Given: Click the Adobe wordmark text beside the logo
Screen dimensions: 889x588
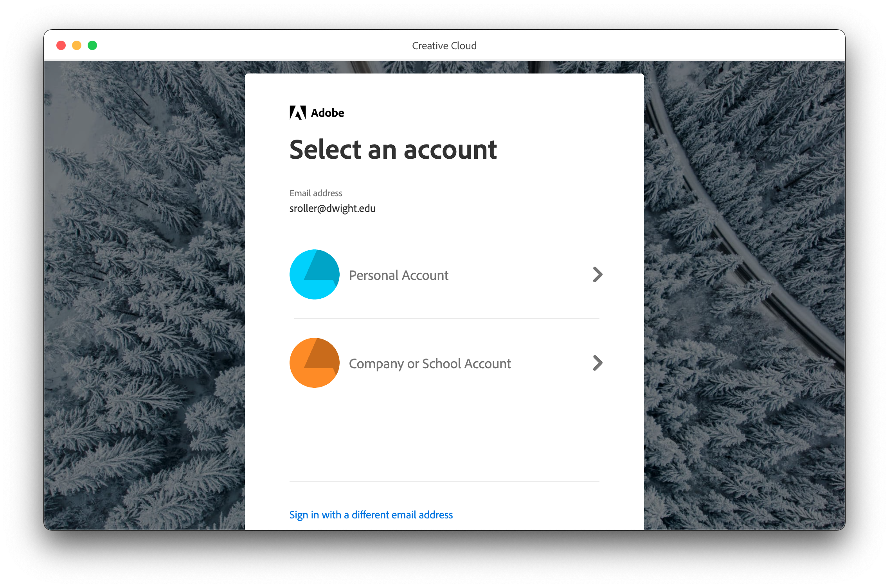Looking at the screenshot, I should pyautogui.click(x=328, y=113).
